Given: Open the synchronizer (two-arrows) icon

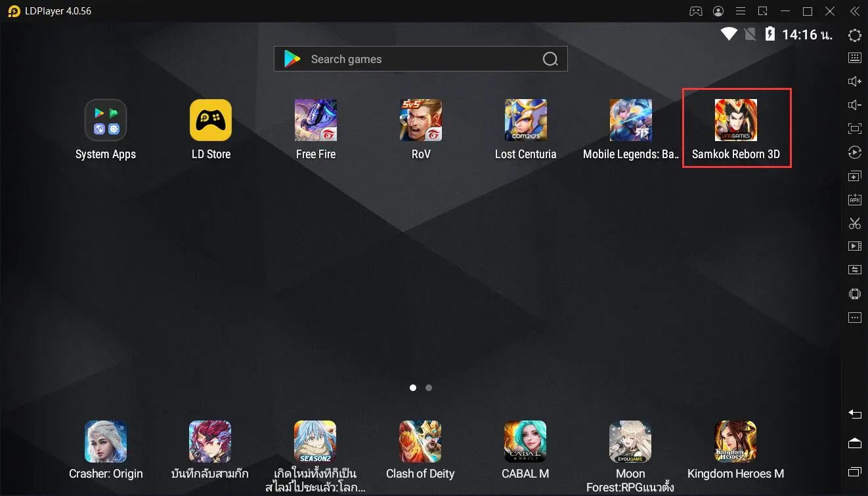Looking at the screenshot, I should tap(854, 270).
